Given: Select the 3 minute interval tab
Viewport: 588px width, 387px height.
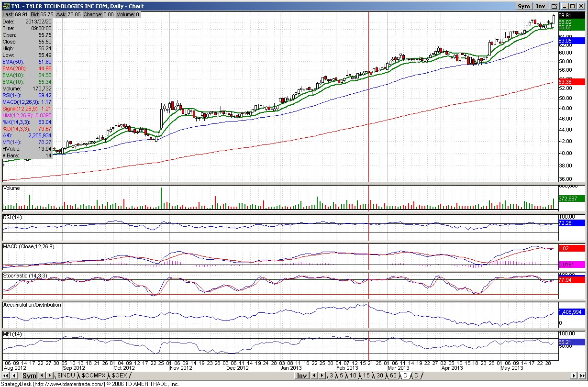Looking at the screenshot, I should tap(331, 376).
